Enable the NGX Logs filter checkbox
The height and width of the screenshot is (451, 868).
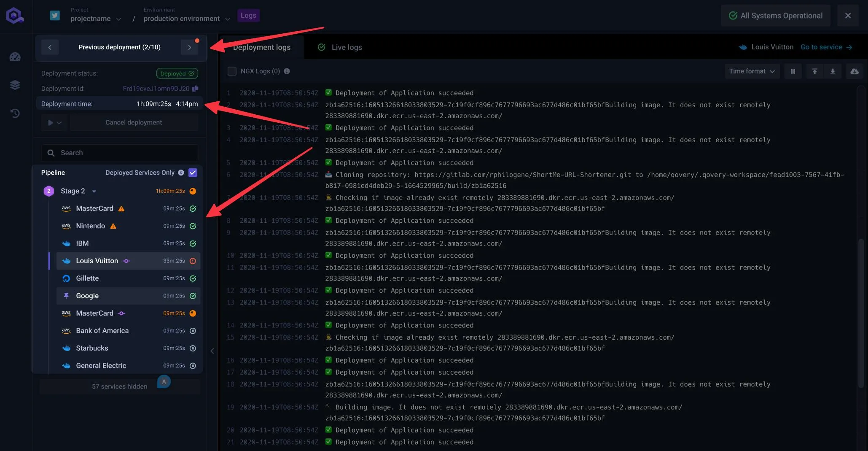point(231,71)
